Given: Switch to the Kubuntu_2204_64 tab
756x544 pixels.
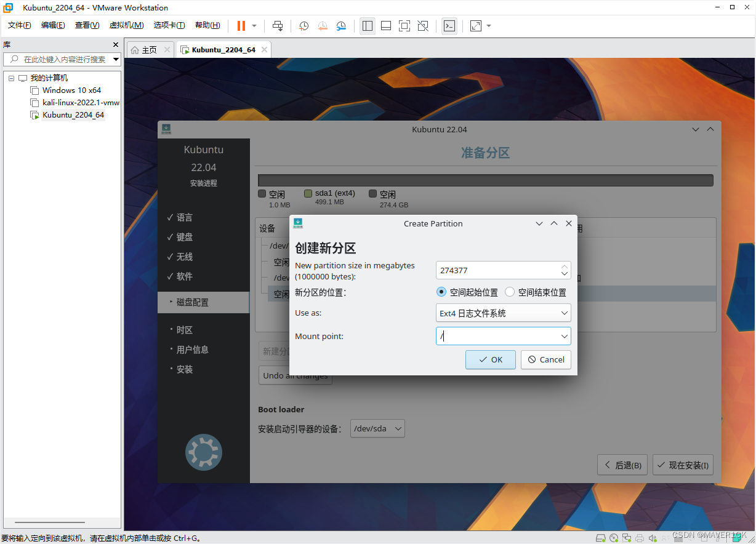Looking at the screenshot, I should [223, 50].
